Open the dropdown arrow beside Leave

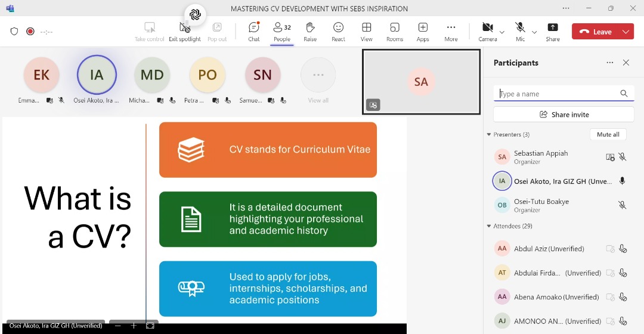(x=626, y=32)
